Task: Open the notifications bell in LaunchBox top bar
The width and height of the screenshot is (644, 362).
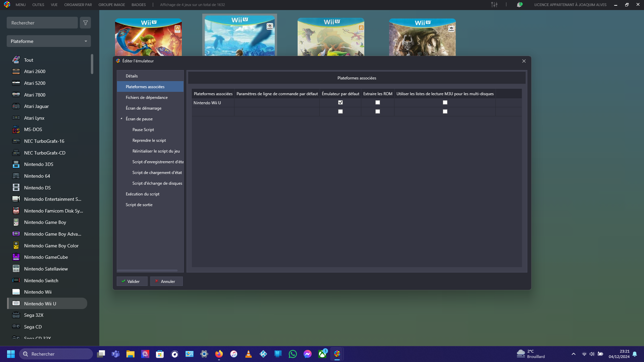Action: pos(519,5)
